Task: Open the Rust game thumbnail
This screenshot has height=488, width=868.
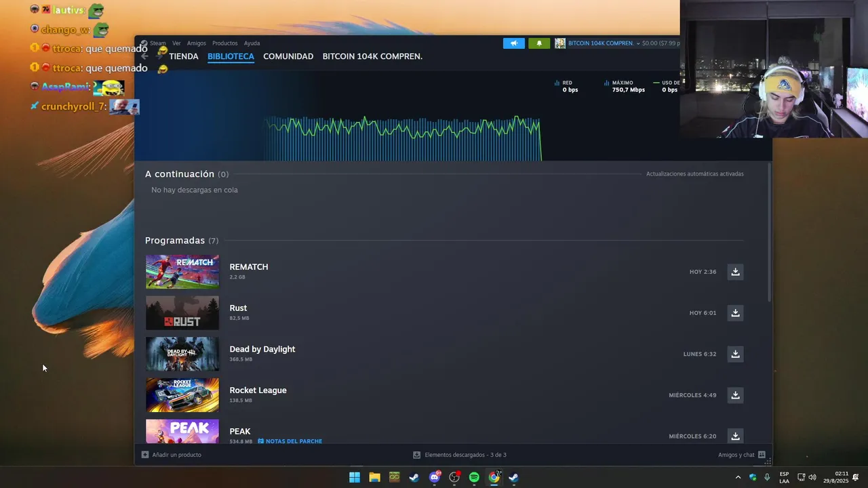Action: tap(182, 312)
